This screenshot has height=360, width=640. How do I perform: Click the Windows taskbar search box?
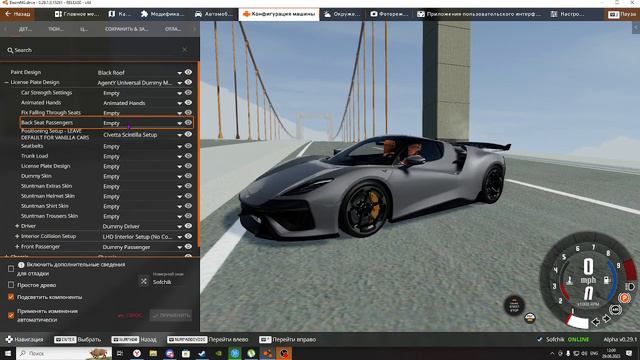64,353
